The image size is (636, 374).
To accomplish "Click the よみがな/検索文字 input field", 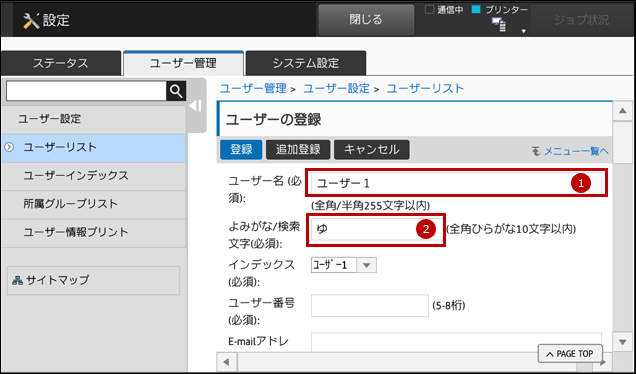I will (x=376, y=230).
